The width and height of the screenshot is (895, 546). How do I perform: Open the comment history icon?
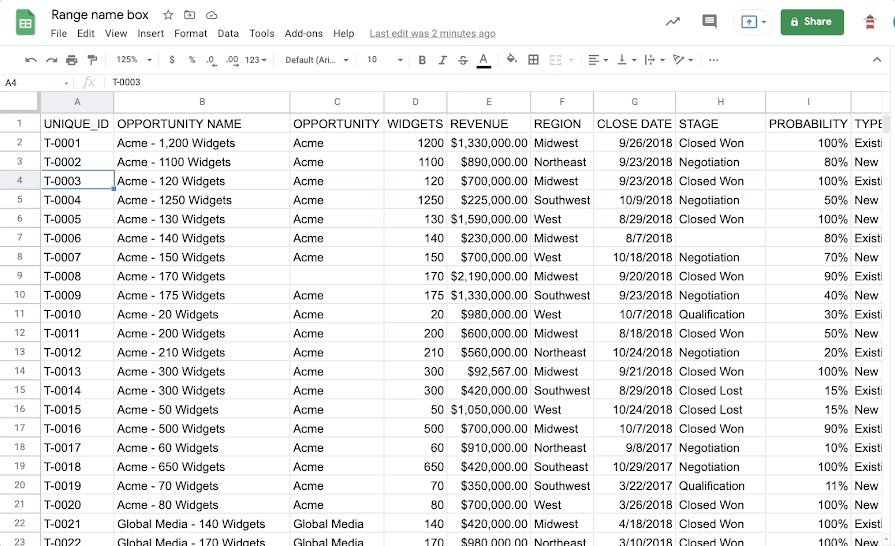[709, 22]
